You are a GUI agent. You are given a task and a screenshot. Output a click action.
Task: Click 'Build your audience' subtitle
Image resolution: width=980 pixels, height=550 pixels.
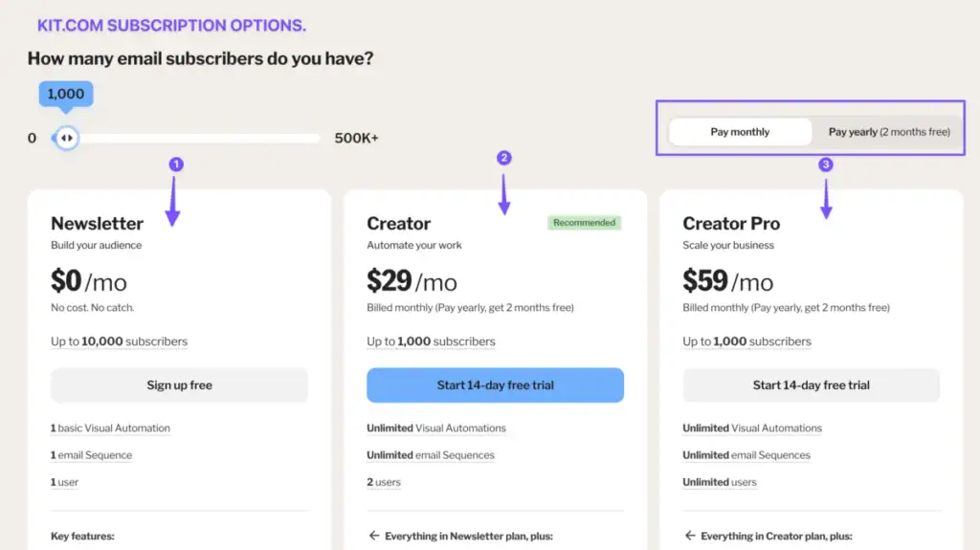pyautogui.click(x=97, y=245)
